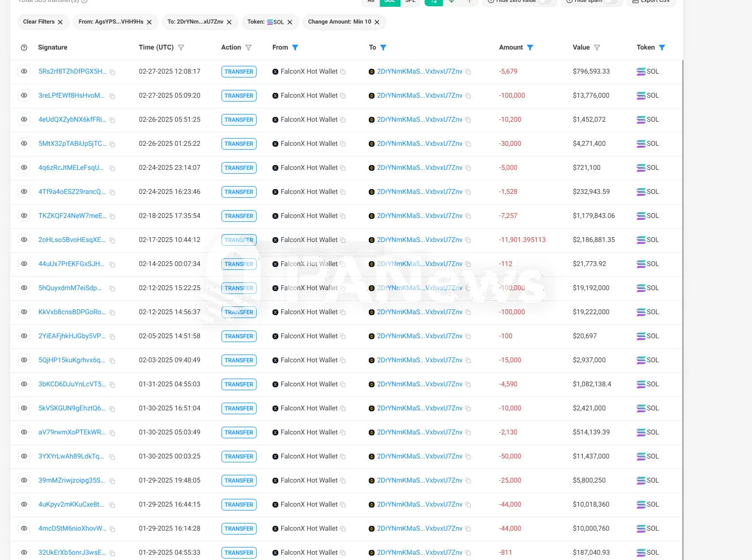Remove the To 2DrYNm...xU7Znv filter chip
The height and width of the screenshot is (560, 752).
coord(229,22)
